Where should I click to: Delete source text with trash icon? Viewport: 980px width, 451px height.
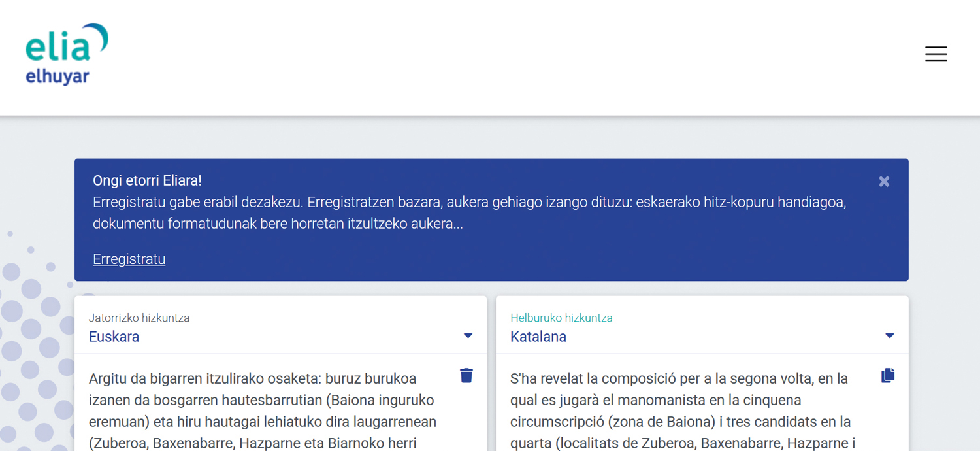point(466,376)
